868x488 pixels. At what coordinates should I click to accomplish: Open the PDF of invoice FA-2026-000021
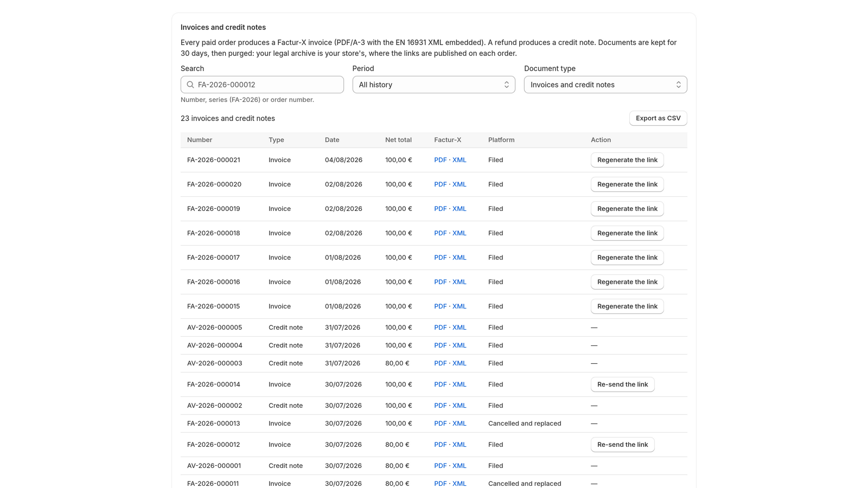coord(440,160)
